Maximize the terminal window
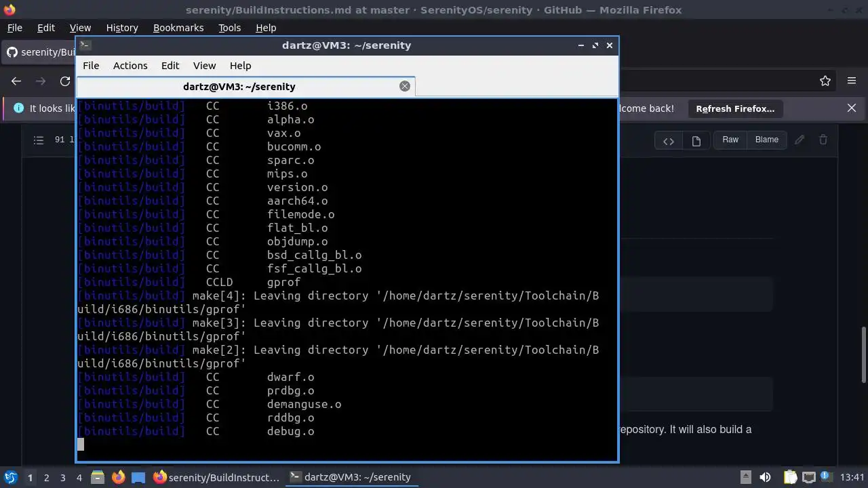 (x=595, y=45)
